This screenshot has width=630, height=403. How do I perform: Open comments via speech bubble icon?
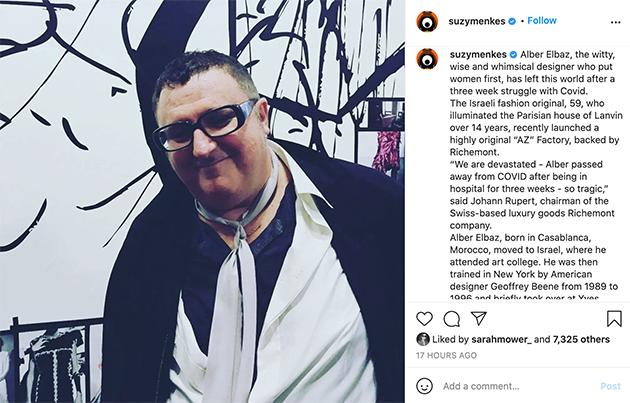(x=452, y=319)
